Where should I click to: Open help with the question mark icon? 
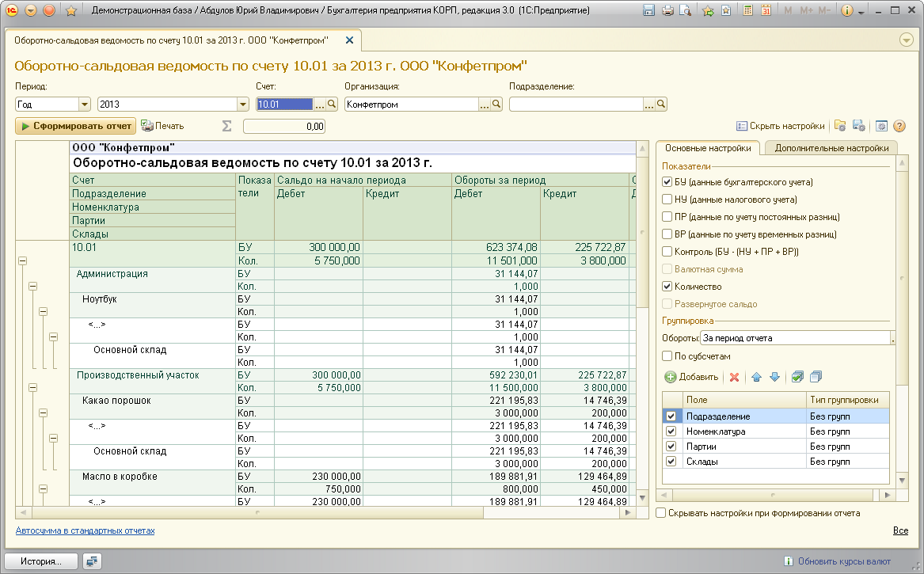pyautogui.click(x=899, y=126)
